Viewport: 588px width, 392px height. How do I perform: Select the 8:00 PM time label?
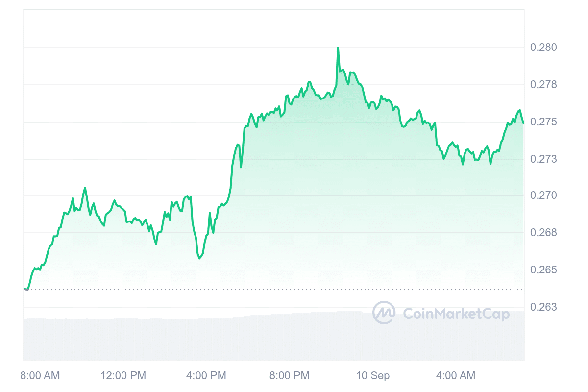289,376
